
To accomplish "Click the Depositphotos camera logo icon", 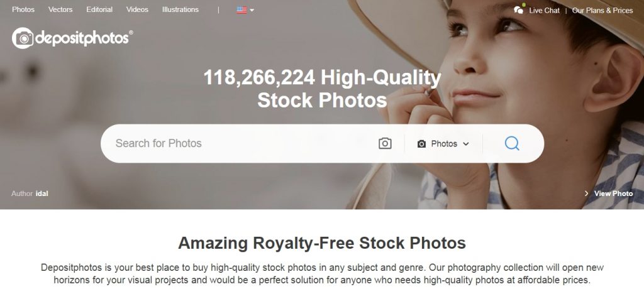I will (23, 38).
